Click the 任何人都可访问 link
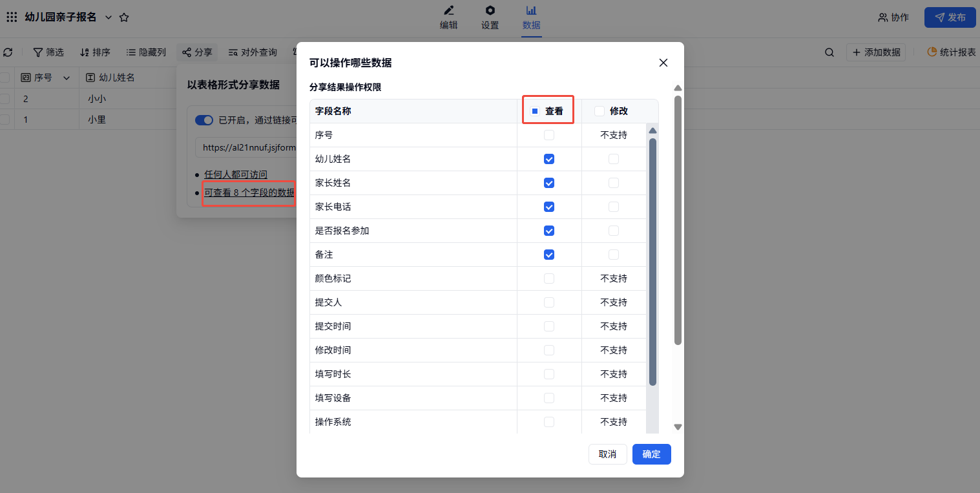Screen dimensions: 980x493 pos(236,174)
